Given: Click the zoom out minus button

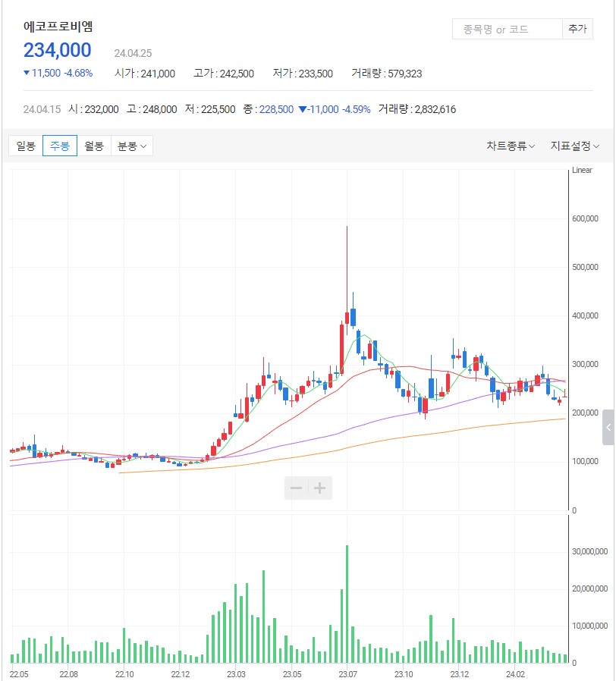Looking at the screenshot, I should [x=297, y=488].
